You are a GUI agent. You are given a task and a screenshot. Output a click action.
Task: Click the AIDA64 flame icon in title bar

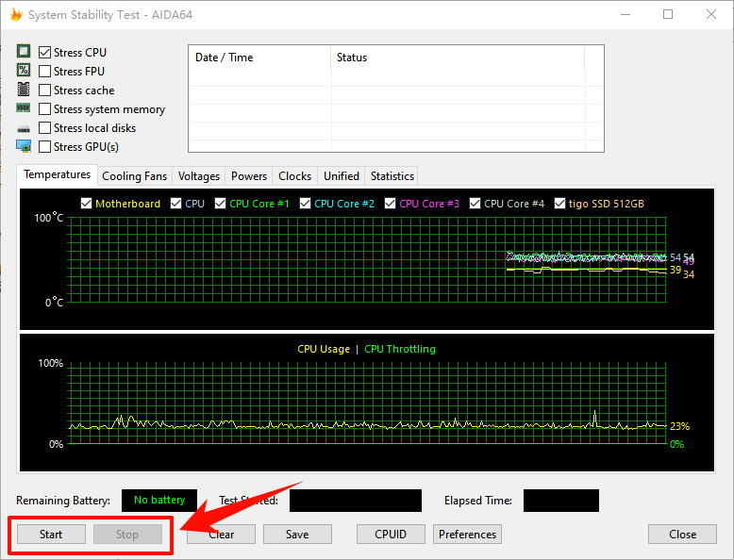16,14
